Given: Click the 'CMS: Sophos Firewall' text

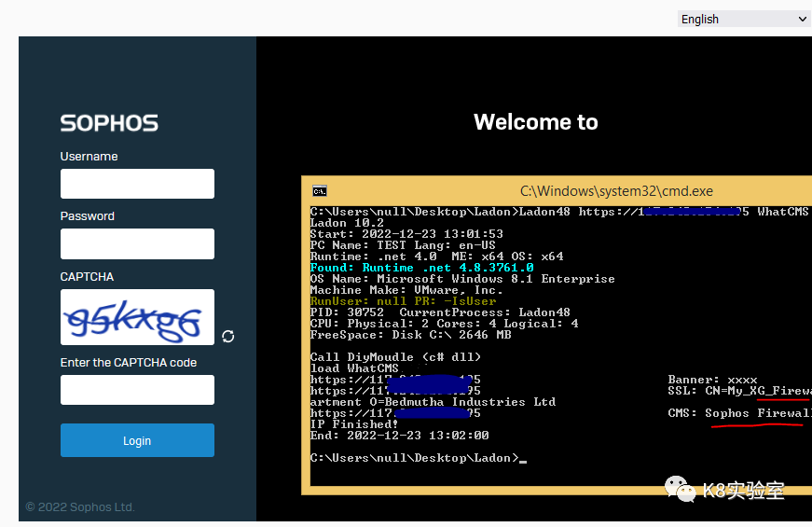Looking at the screenshot, I should coord(739,413).
